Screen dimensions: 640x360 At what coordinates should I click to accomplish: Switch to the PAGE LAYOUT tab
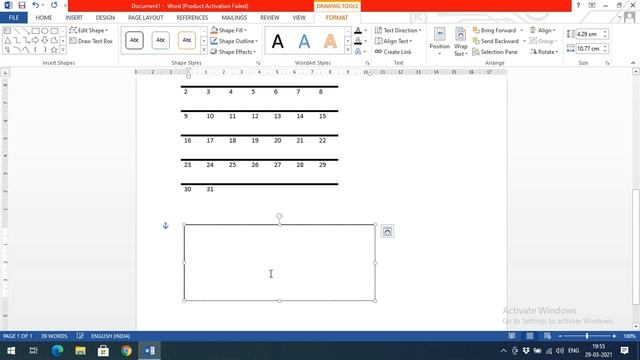tap(146, 18)
